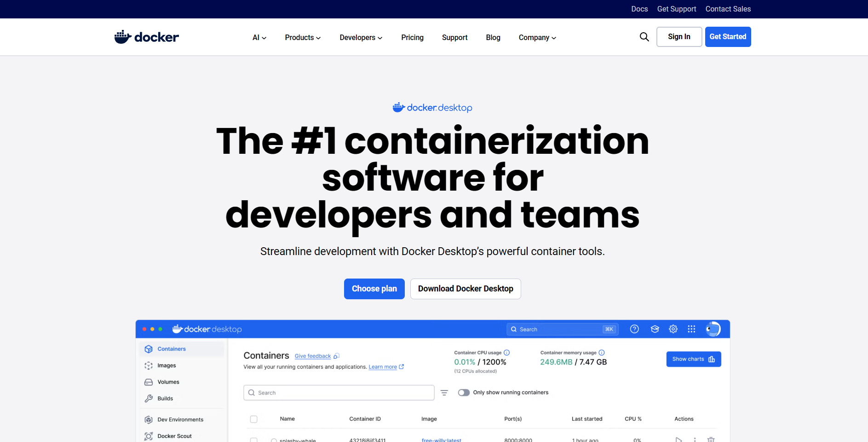This screenshot has width=868, height=442.
Task: Open the Learning center graduation cap icon
Action: [655, 329]
